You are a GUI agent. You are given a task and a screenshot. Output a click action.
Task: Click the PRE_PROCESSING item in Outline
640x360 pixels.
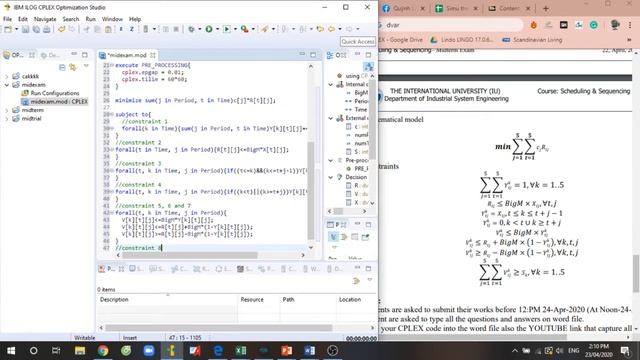point(357,169)
